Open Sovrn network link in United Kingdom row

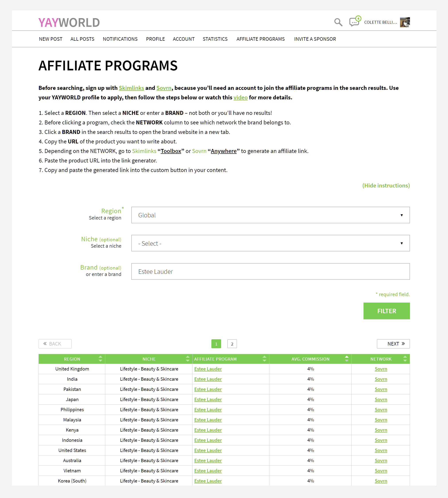381,369
